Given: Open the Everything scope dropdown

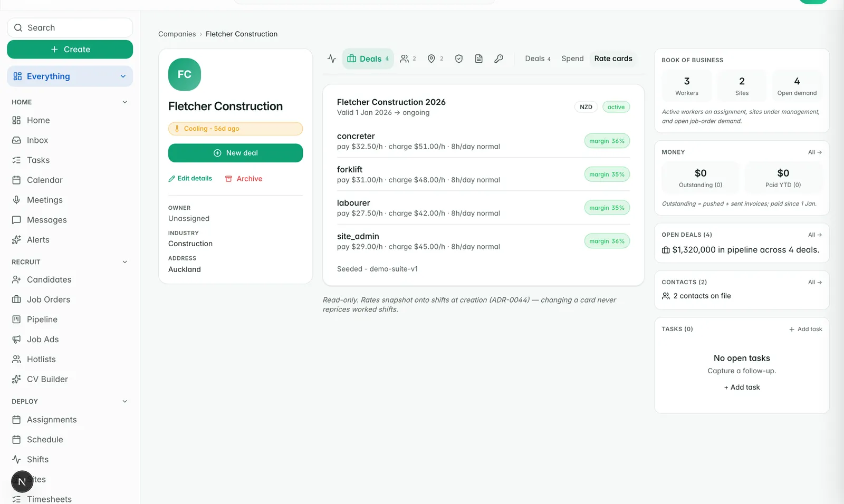Looking at the screenshot, I should [70, 76].
